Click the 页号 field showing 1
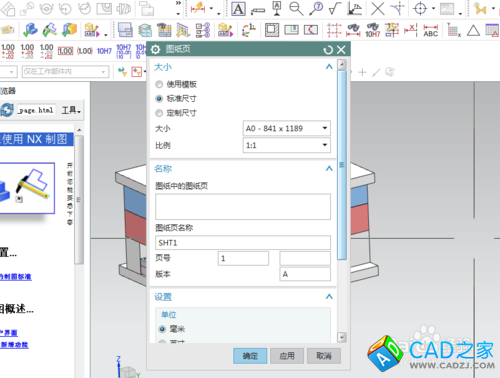 tap(243, 258)
